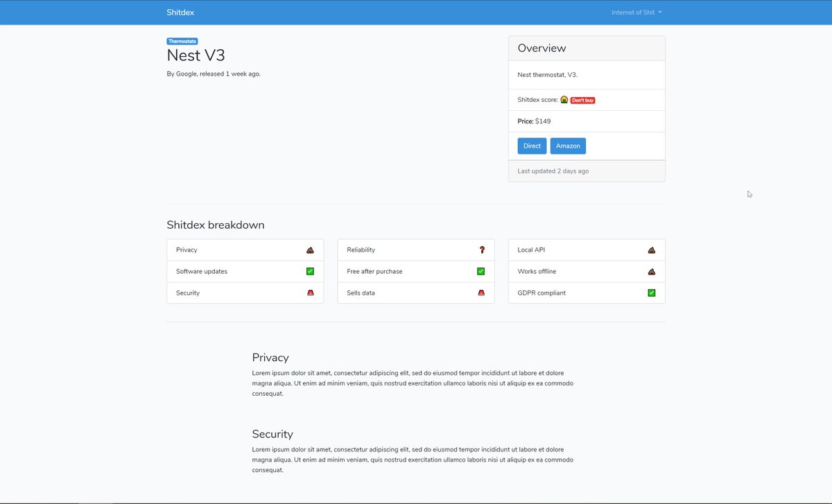
Task: Click the Direct purchase button
Action: click(532, 146)
